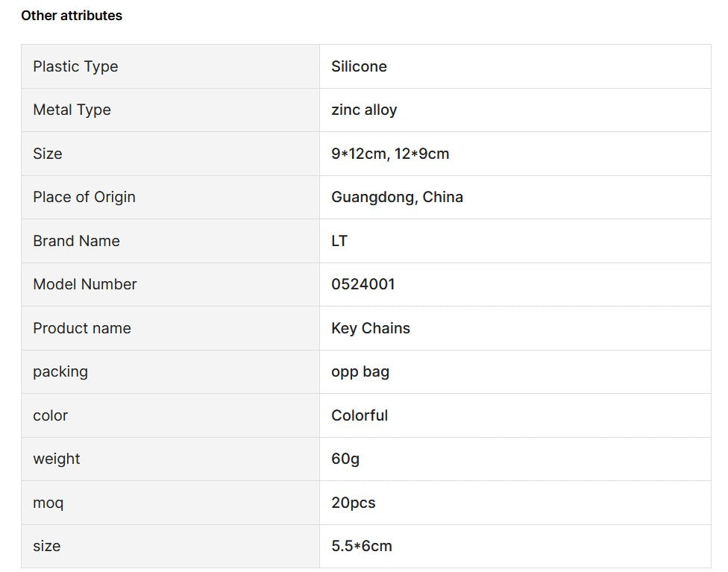Click the Brand Name label
Image resolution: width=728 pixels, height=572 pixels.
coord(76,241)
